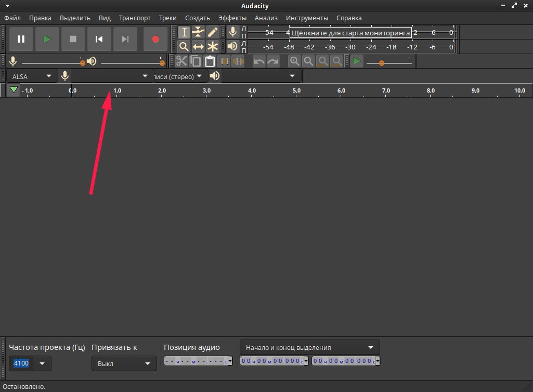Click the Copy icon

tap(196, 61)
